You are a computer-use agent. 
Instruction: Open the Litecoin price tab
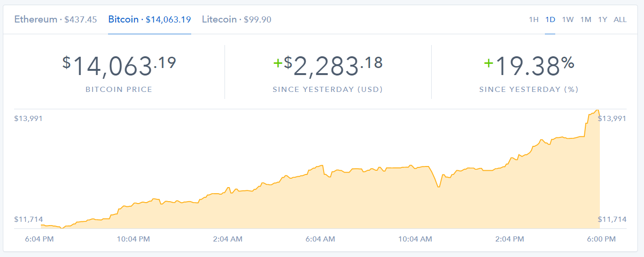[236, 19]
